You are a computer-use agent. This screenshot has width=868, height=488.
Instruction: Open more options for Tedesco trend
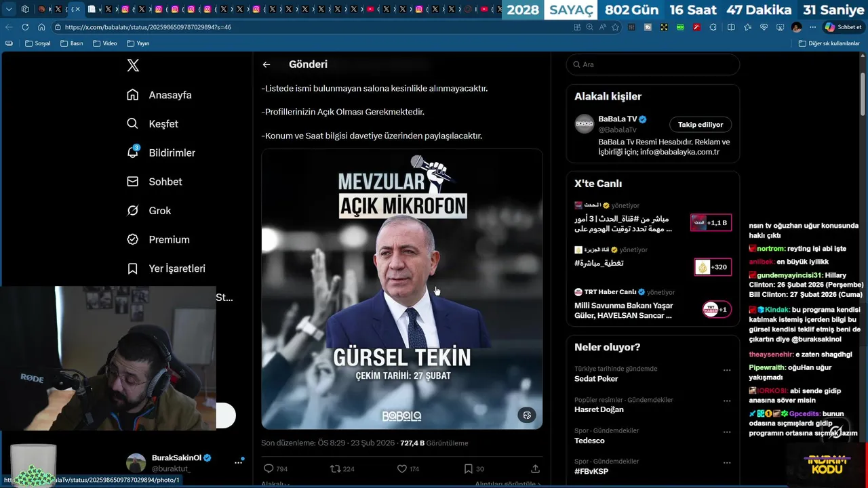tap(727, 432)
